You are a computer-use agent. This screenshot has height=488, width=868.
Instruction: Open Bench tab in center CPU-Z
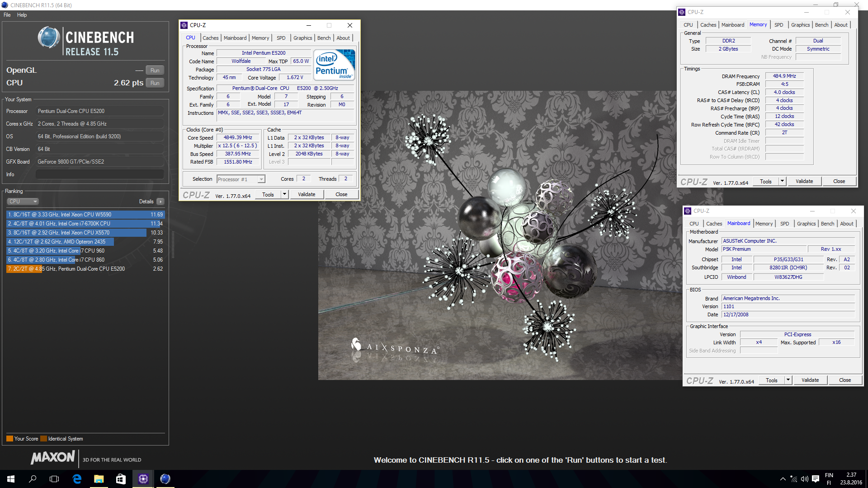[x=324, y=38]
